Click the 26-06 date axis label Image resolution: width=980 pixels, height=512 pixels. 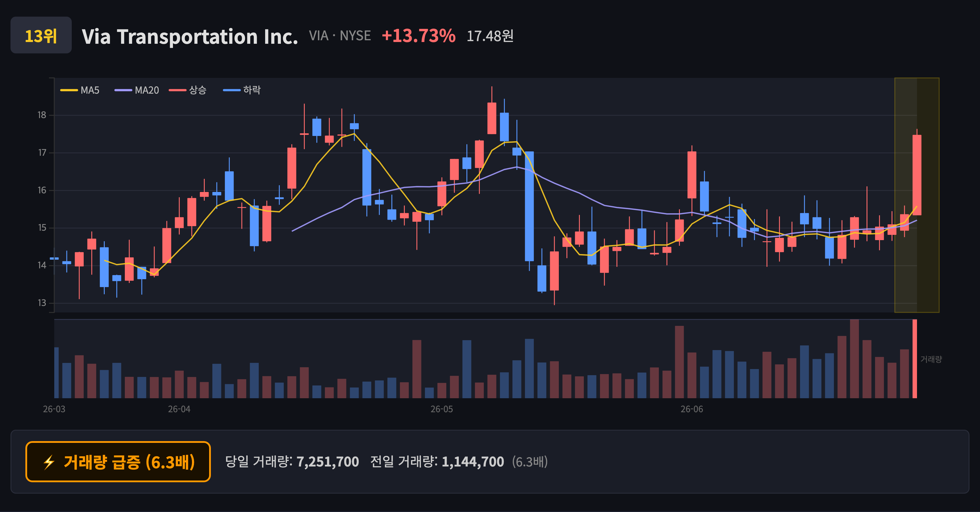point(692,409)
